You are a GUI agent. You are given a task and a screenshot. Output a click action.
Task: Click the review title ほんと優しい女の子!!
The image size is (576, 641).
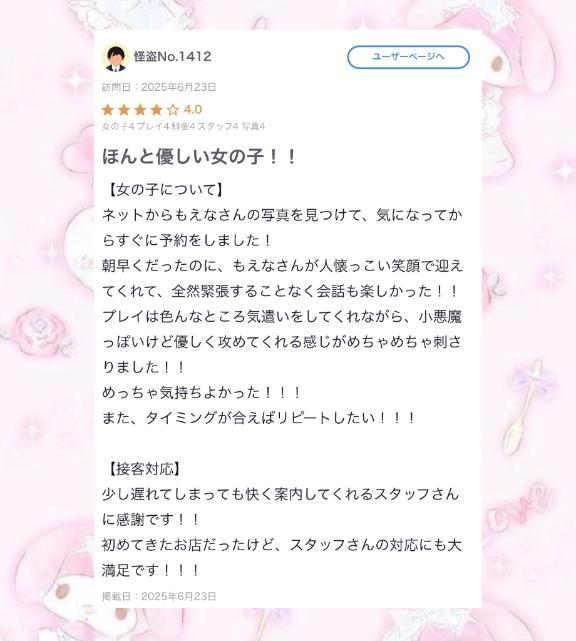pyautogui.click(x=199, y=156)
